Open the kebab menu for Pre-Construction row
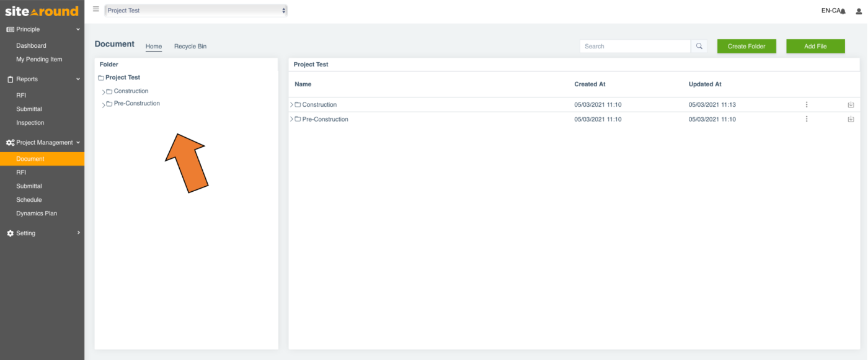 tap(806, 119)
